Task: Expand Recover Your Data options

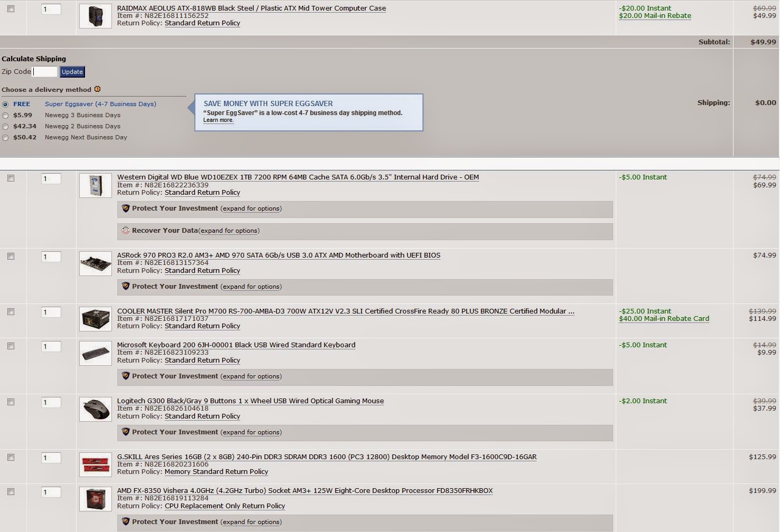Action: 229,231
